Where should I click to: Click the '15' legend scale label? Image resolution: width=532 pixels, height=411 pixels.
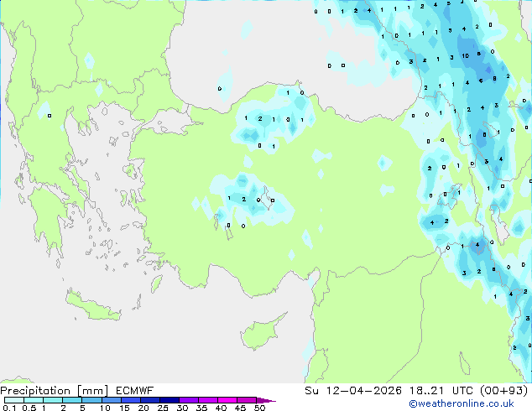click(124, 408)
